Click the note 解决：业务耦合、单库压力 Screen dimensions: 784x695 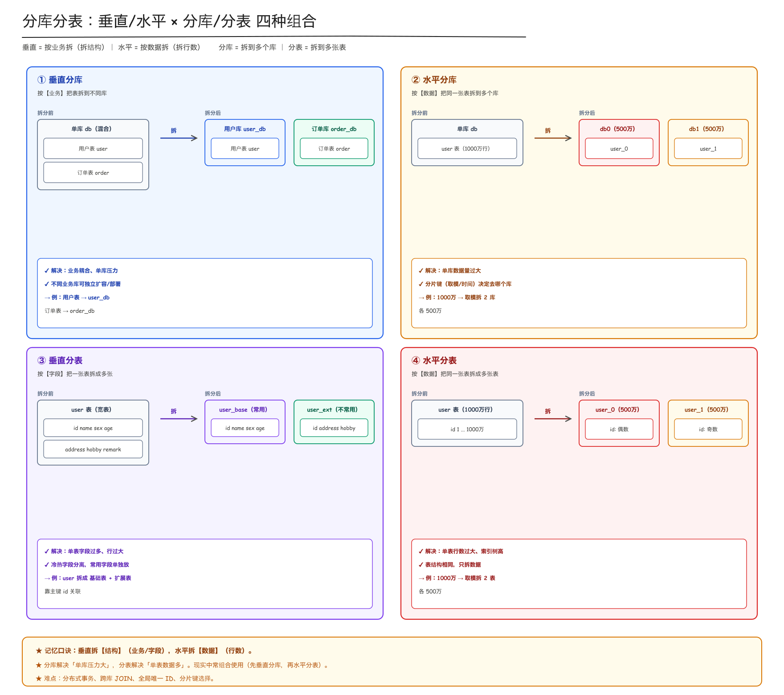tap(81, 270)
